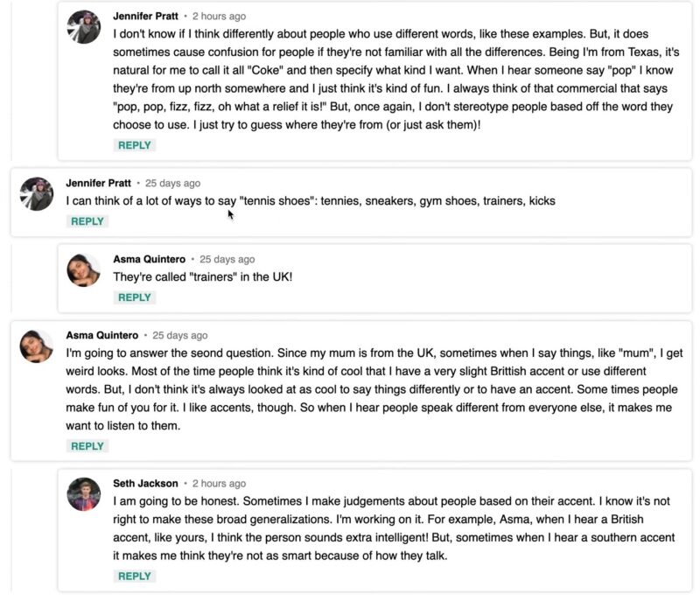Reply to Asma's "trainers in the UK" comment
The width and height of the screenshot is (700, 601).
click(134, 297)
